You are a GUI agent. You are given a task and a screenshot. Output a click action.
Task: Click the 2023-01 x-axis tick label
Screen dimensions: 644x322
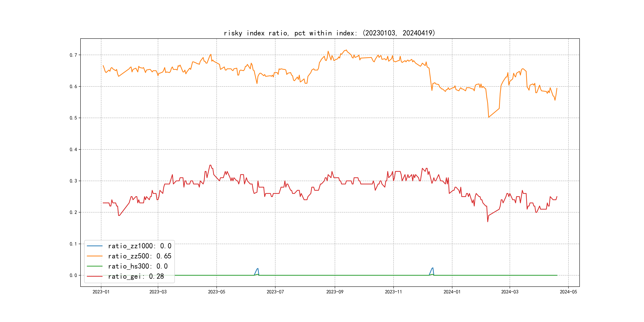pyautogui.click(x=101, y=292)
